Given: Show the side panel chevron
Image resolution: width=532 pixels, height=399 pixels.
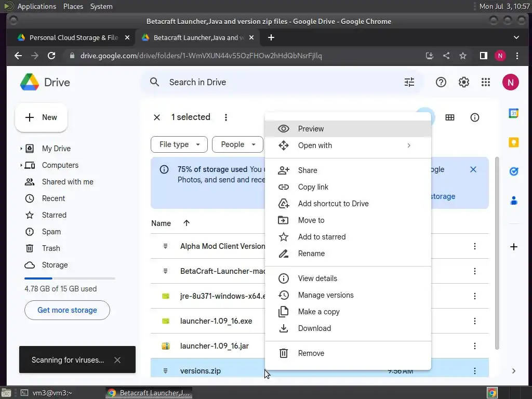Looking at the screenshot, I should coord(514,371).
